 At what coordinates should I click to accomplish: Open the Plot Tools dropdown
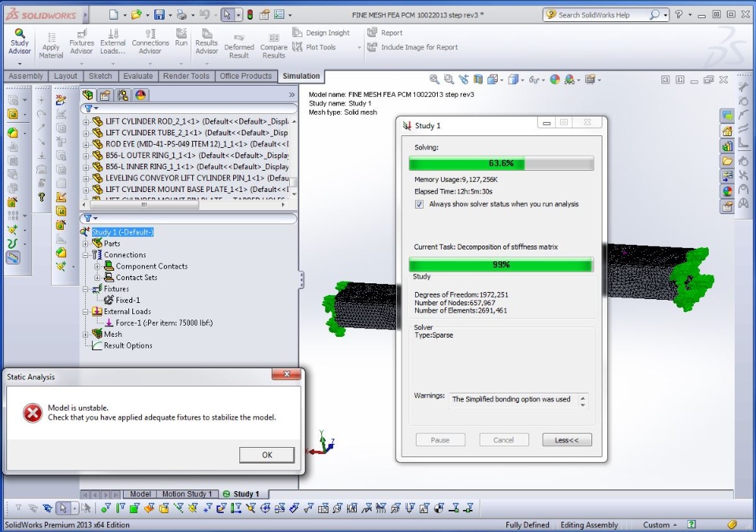[x=359, y=47]
